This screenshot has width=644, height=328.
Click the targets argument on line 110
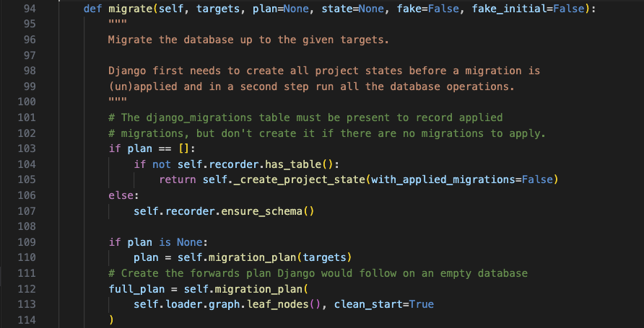pos(325,257)
